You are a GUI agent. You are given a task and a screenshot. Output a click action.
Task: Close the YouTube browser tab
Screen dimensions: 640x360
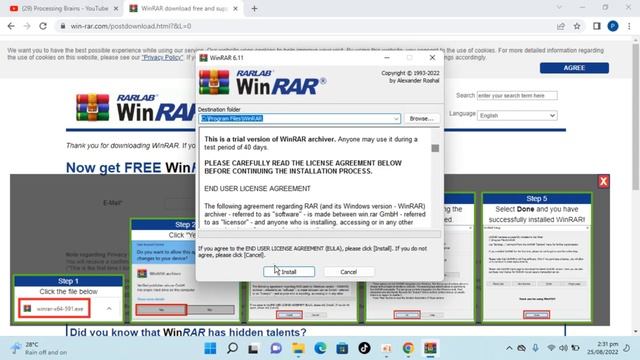pos(116,9)
